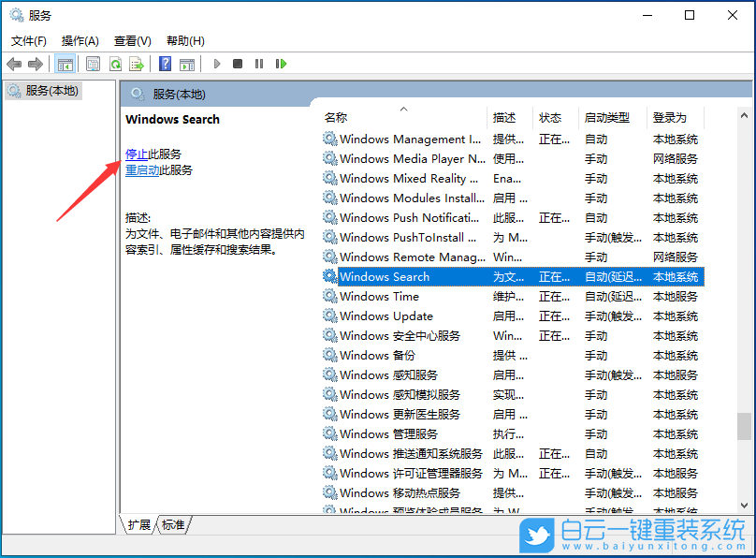Toggle the action pane display icon

click(x=185, y=63)
